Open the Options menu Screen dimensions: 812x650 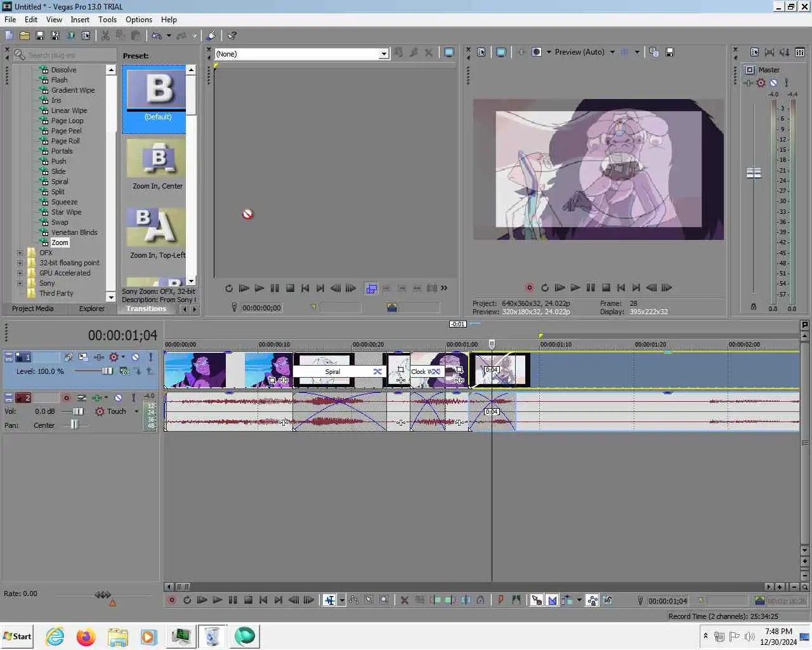coord(139,20)
